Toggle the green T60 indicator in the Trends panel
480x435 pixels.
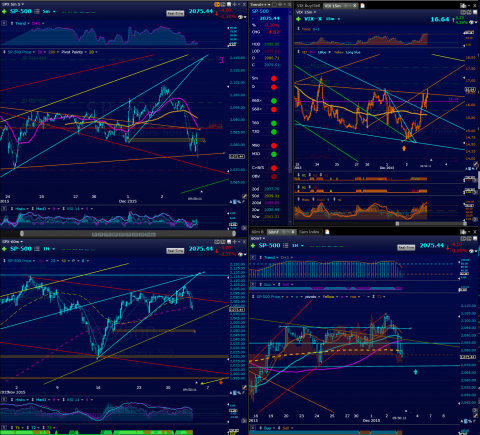click(x=274, y=123)
